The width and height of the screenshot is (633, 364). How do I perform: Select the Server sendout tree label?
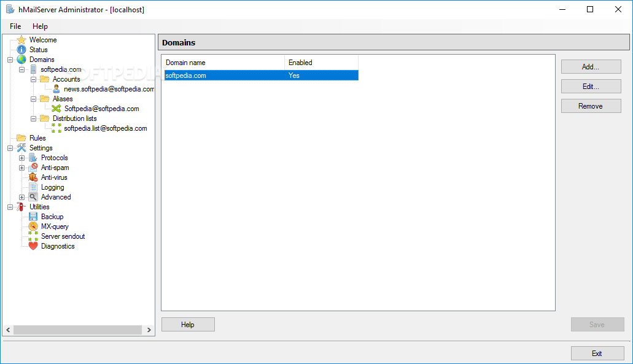click(x=63, y=236)
